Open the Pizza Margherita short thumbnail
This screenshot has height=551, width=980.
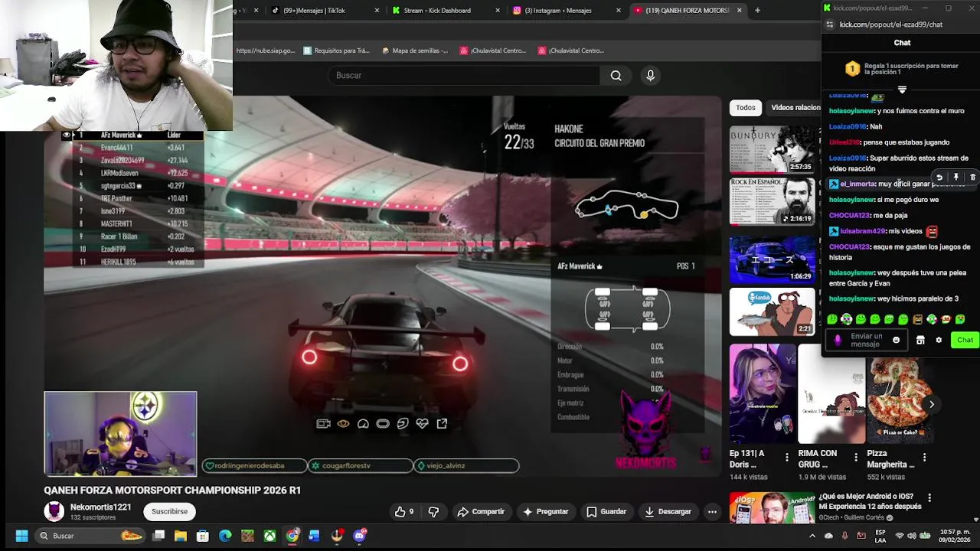coord(900,394)
